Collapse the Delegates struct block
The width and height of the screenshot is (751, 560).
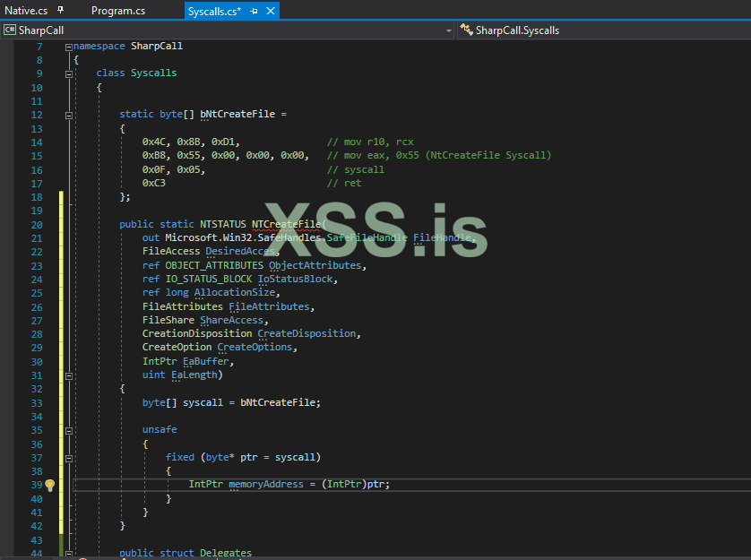tap(68, 554)
